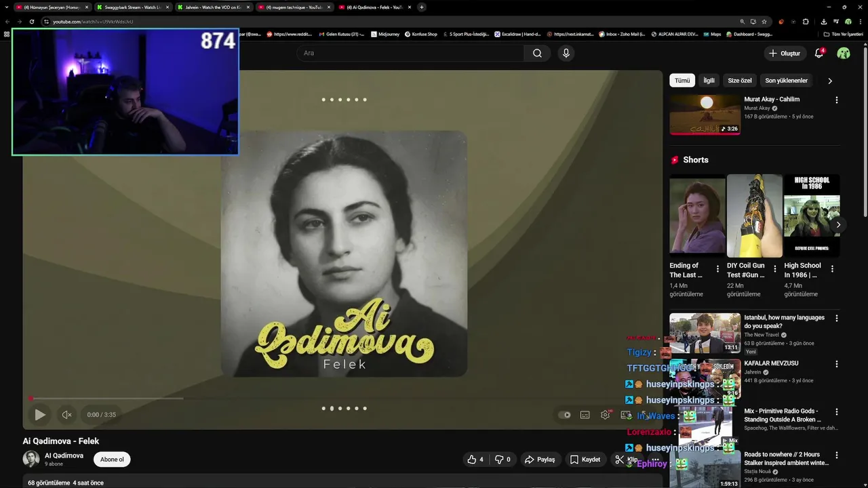Start voice search with microphone
This screenshot has height=488, width=868.
pyautogui.click(x=566, y=53)
